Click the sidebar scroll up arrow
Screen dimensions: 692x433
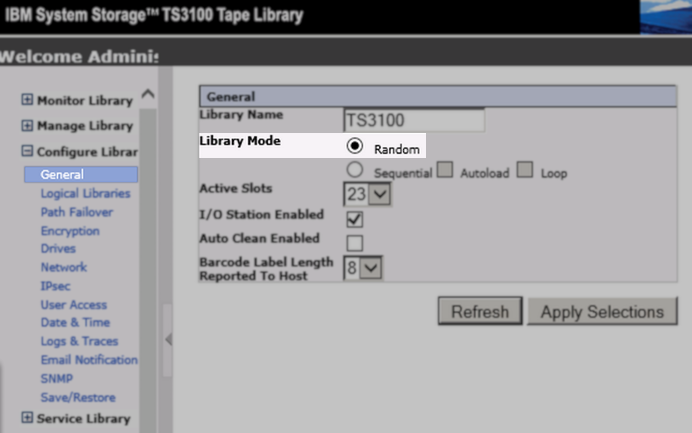point(148,94)
